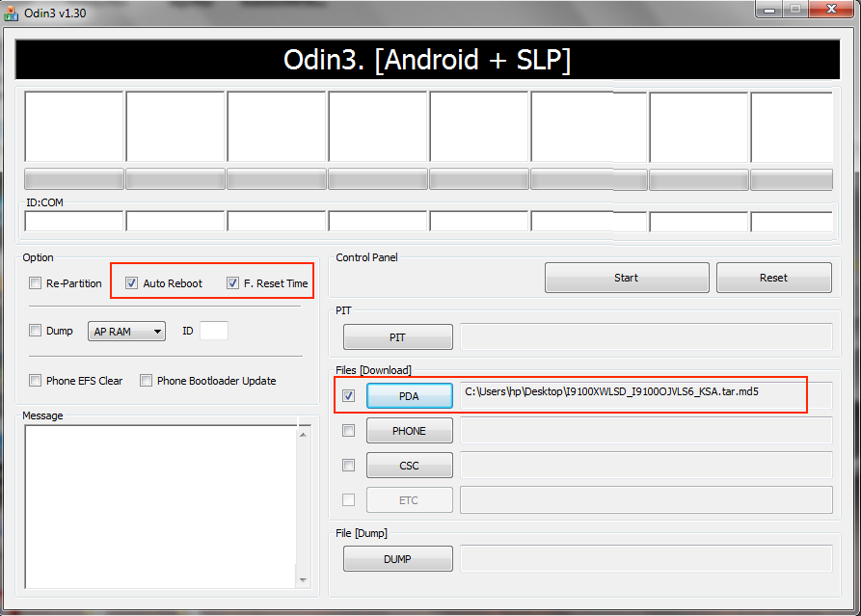
Task: Minimize the Odin3 window
Action: [768, 10]
